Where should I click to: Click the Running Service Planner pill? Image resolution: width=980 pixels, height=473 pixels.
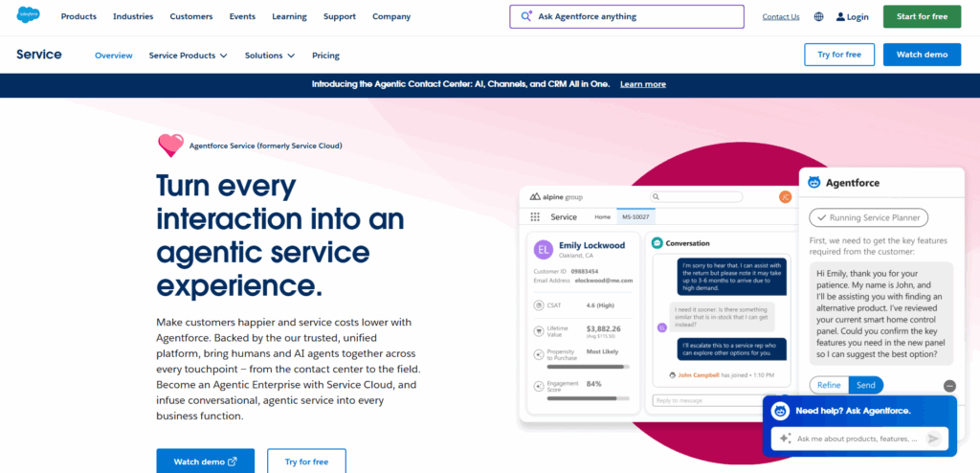(x=869, y=217)
